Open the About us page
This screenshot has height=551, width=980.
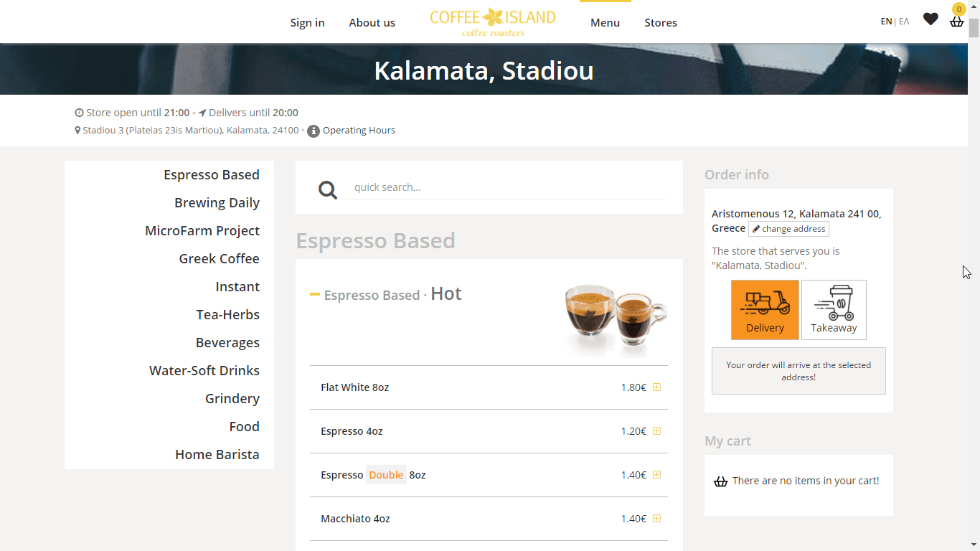372,23
